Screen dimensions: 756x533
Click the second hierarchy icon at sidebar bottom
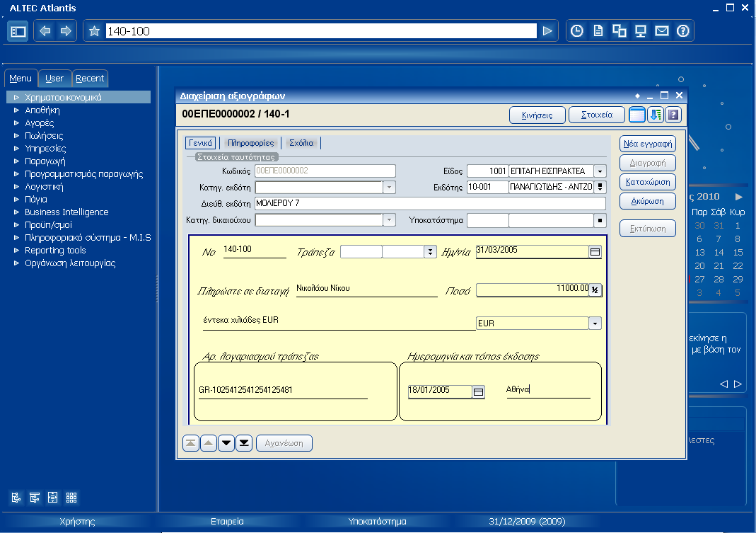(x=34, y=498)
